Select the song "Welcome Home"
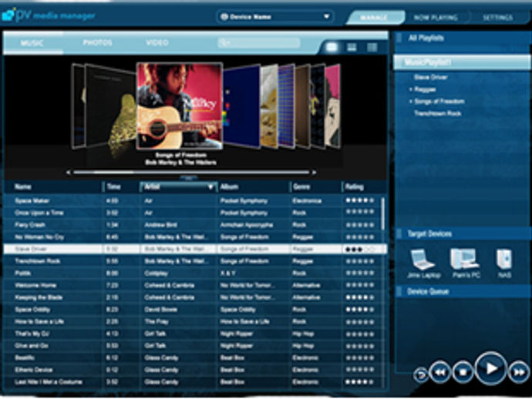 35,285
